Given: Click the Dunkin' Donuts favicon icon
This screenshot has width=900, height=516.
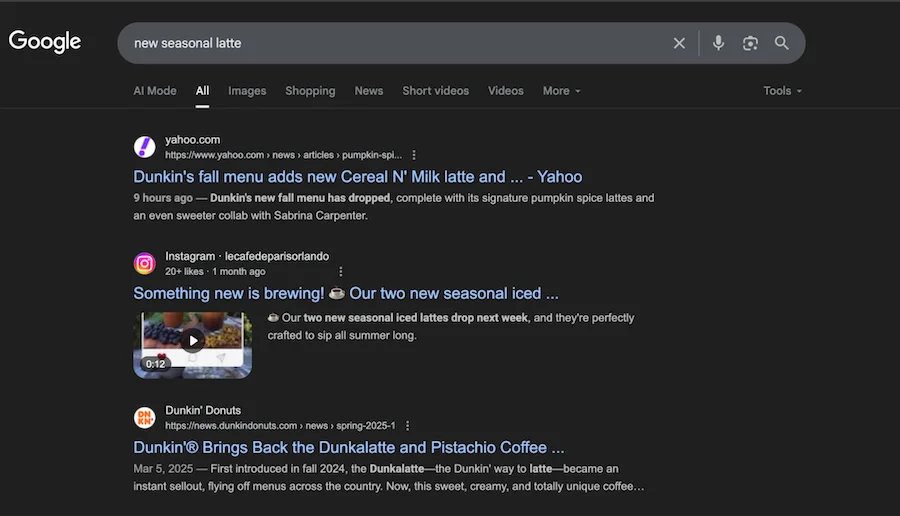Looking at the screenshot, I should click(x=145, y=417).
